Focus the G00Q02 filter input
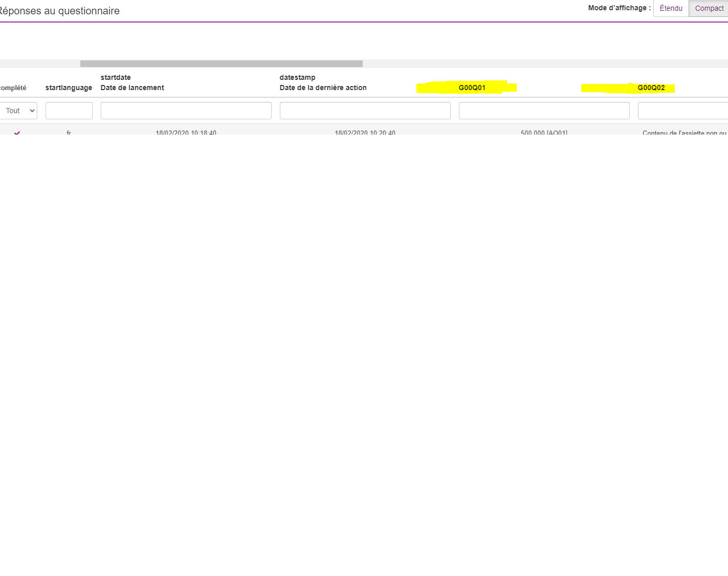Viewport: 728px width, 576px height. coord(683,111)
